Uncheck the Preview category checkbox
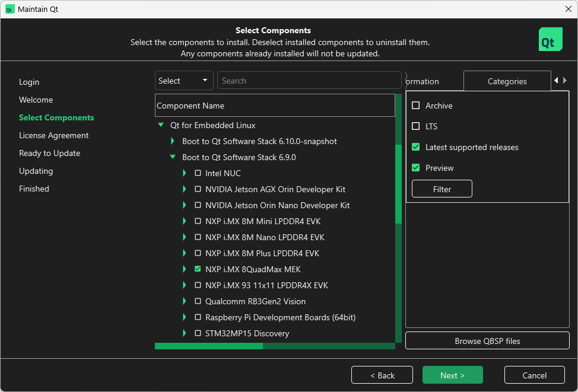Viewport: 578px width, 392px height. (416, 168)
